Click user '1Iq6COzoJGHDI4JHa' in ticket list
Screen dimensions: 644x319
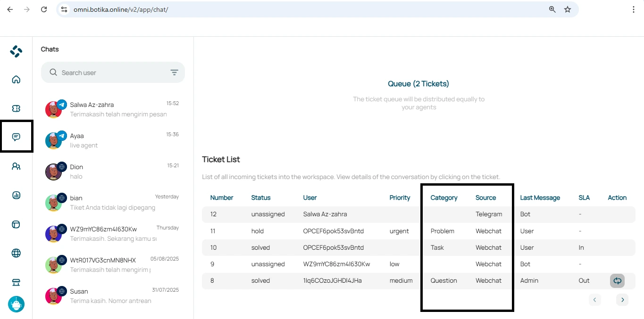pos(333,281)
